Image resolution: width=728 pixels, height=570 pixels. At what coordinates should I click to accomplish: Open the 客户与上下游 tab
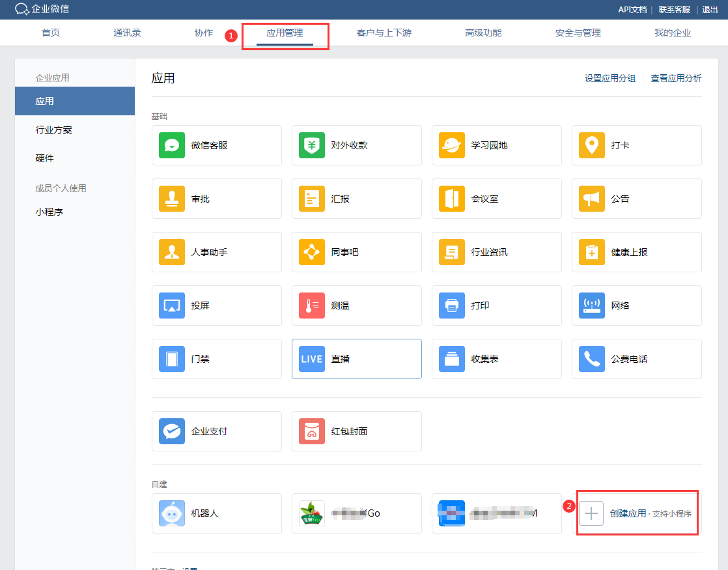pyautogui.click(x=384, y=33)
